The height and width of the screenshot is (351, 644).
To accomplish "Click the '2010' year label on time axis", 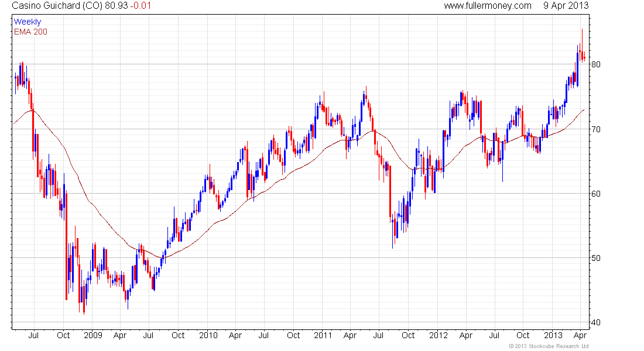I will [208, 335].
